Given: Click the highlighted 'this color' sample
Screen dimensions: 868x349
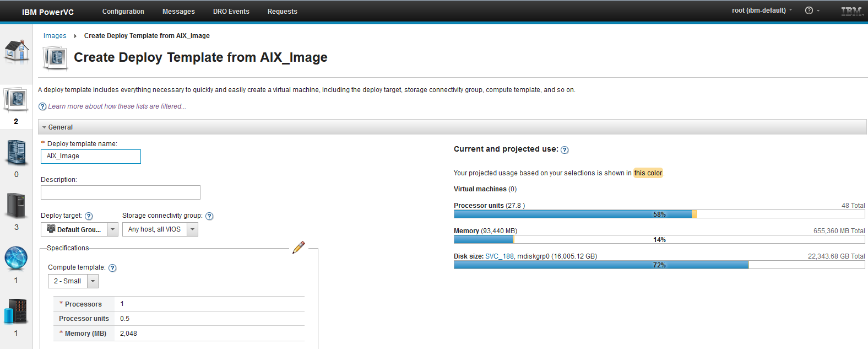Looking at the screenshot, I should click(648, 173).
